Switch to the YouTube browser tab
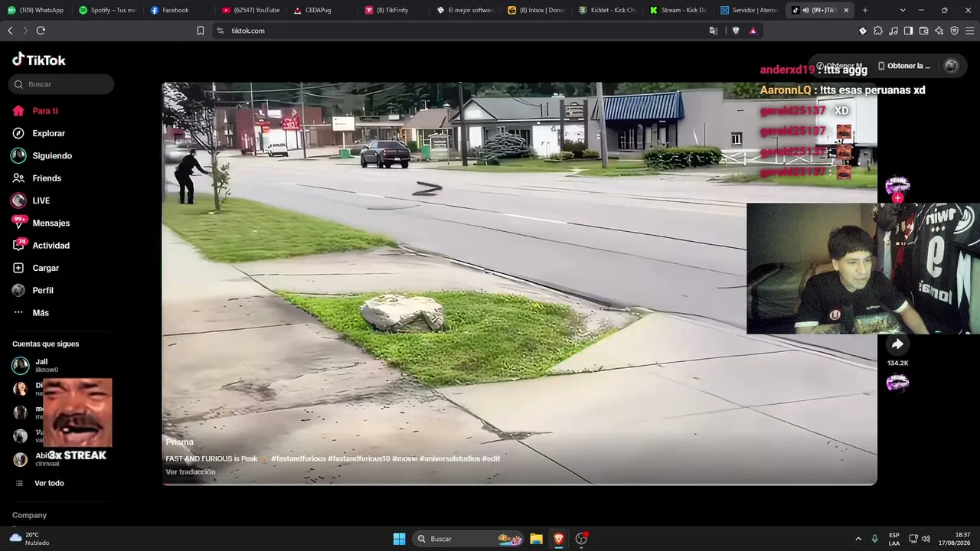This screenshot has width=980, height=551. coord(250,10)
